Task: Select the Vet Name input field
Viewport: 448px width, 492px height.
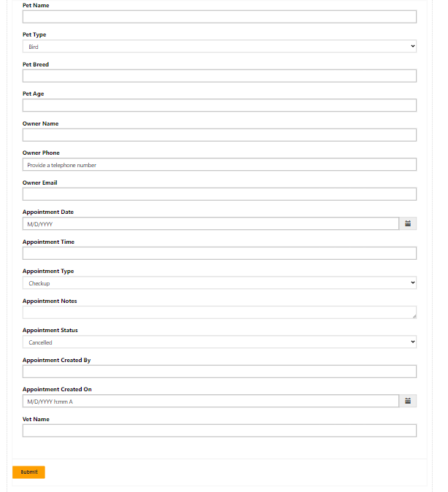Action: [220, 431]
